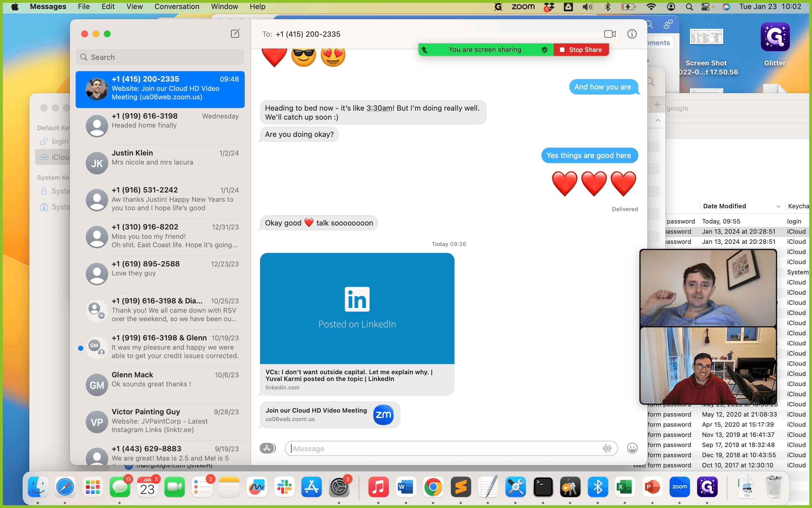This screenshot has width=812, height=508.
Task: Open the Edit menu
Action: (108, 7)
